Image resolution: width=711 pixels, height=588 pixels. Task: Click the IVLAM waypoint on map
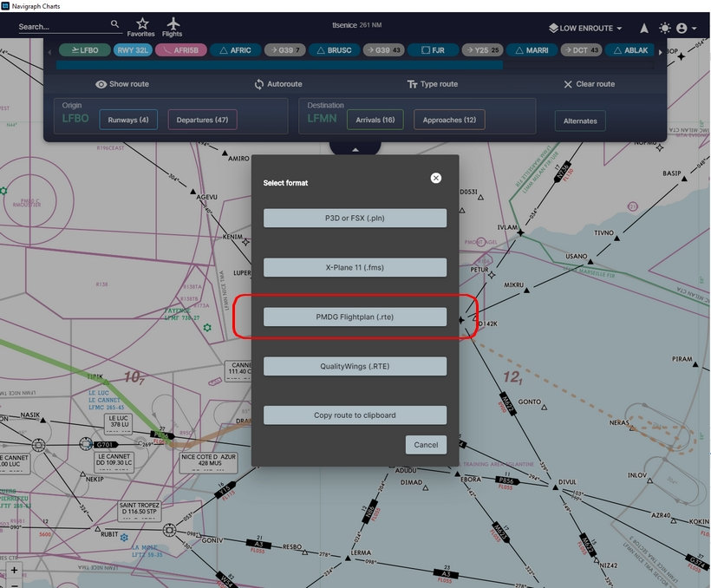520,232
